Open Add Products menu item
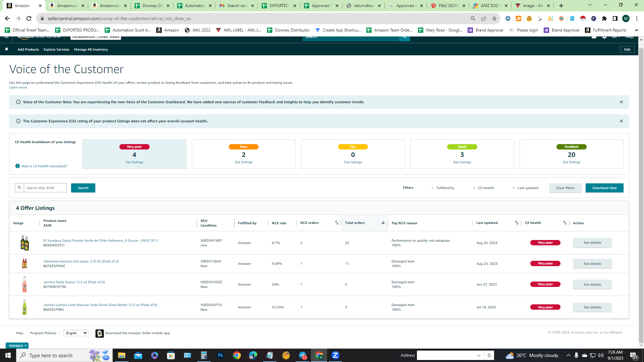This screenshot has height=362, width=644. [28, 49]
